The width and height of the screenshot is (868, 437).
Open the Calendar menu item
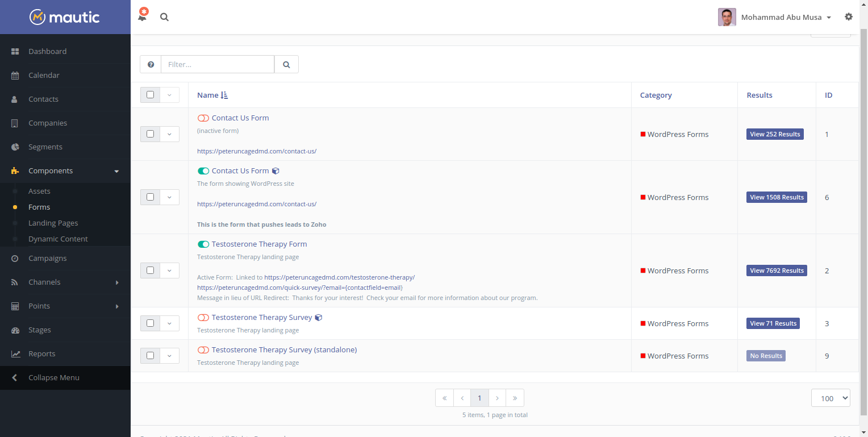(x=65, y=75)
